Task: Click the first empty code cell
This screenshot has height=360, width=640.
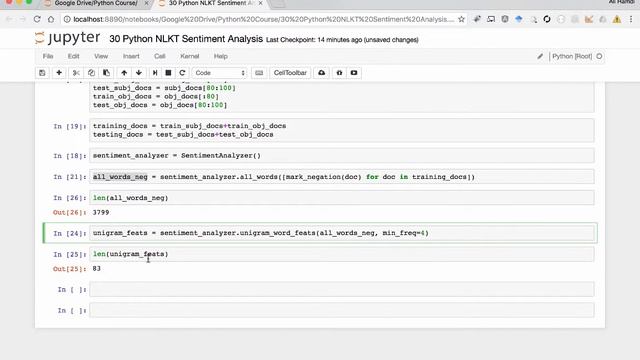Action: coord(342,289)
